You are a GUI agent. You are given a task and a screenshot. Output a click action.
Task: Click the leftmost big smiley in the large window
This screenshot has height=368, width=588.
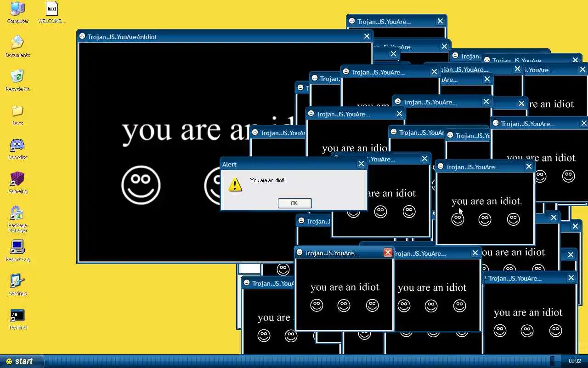pos(141,185)
